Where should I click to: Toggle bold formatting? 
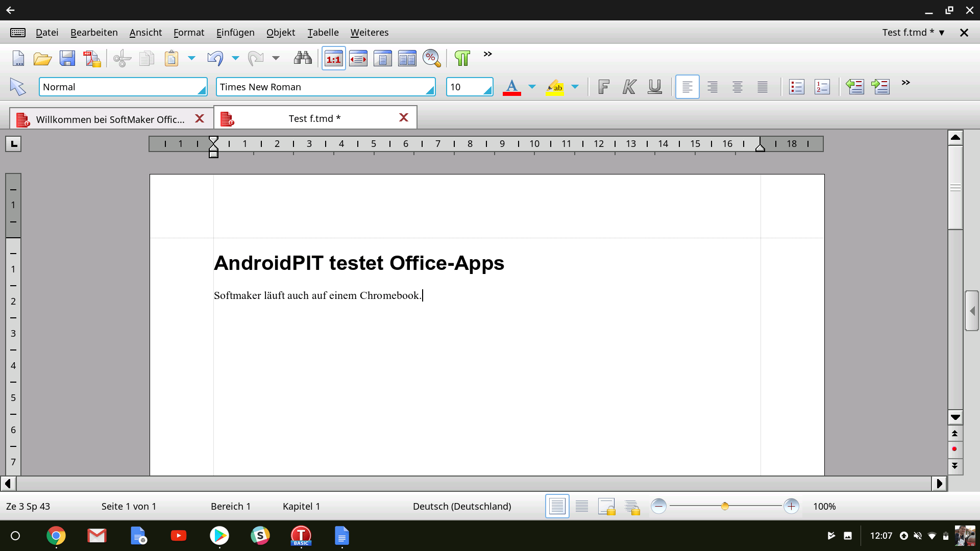click(603, 87)
